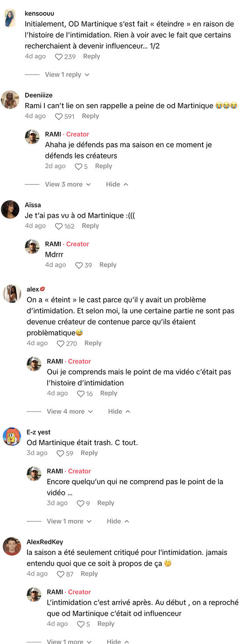This screenshot has width=242, height=644.
Task: Open Deeniiize's profile name
Action: (39, 95)
